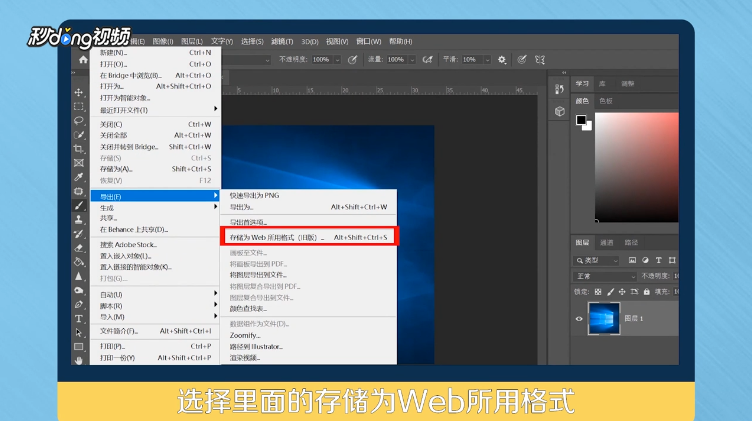The image size is (752, 421).
Task: Open the History panel icon
Action: [559, 89]
